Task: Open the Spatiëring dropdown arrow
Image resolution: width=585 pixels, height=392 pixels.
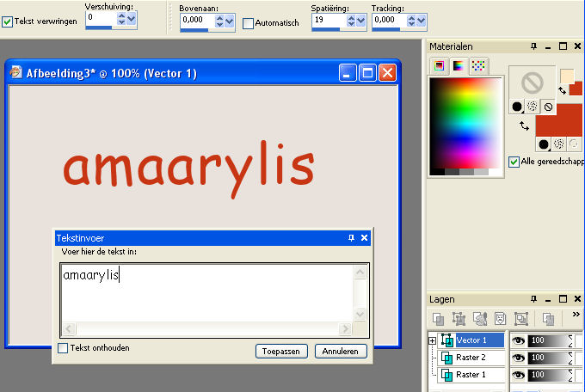Action: 360,21
